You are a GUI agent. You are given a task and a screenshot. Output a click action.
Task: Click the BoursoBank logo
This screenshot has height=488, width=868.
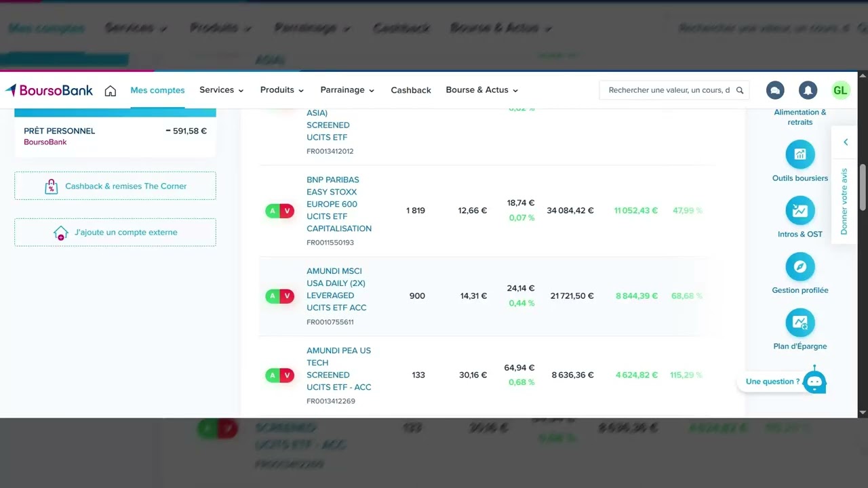click(x=49, y=90)
